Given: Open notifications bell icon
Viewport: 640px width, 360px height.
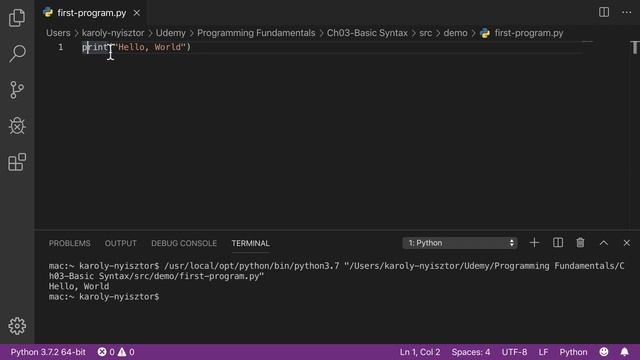Looking at the screenshot, I should tap(624, 352).
